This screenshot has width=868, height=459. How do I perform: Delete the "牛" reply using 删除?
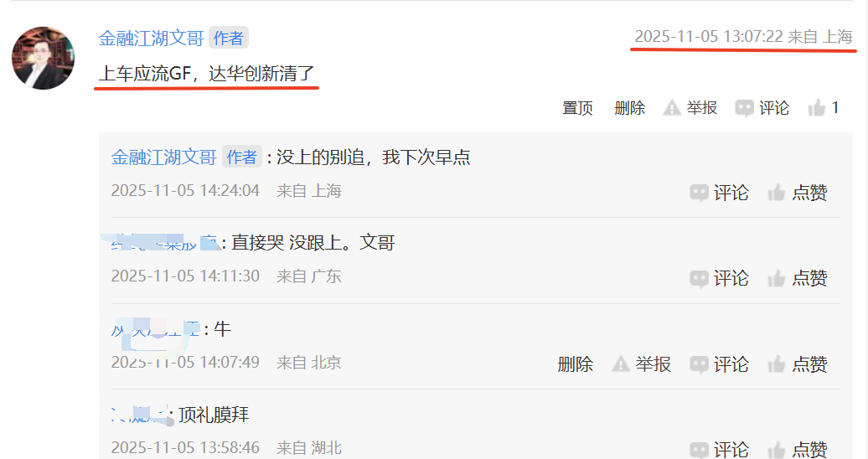pyautogui.click(x=575, y=364)
